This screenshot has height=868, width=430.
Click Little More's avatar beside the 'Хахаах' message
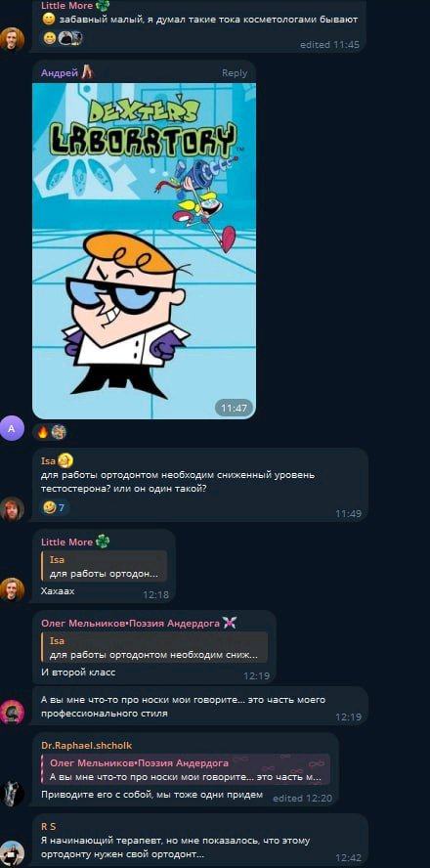(12, 589)
